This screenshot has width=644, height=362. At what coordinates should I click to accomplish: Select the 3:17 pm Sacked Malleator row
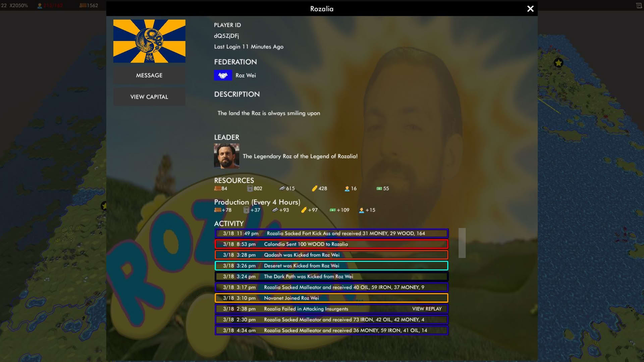coord(331,287)
